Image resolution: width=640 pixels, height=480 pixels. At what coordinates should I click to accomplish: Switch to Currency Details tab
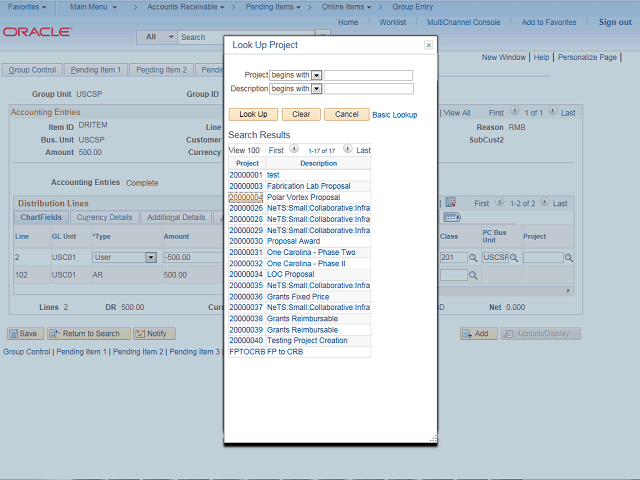pyautogui.click(x=104, y=218)
